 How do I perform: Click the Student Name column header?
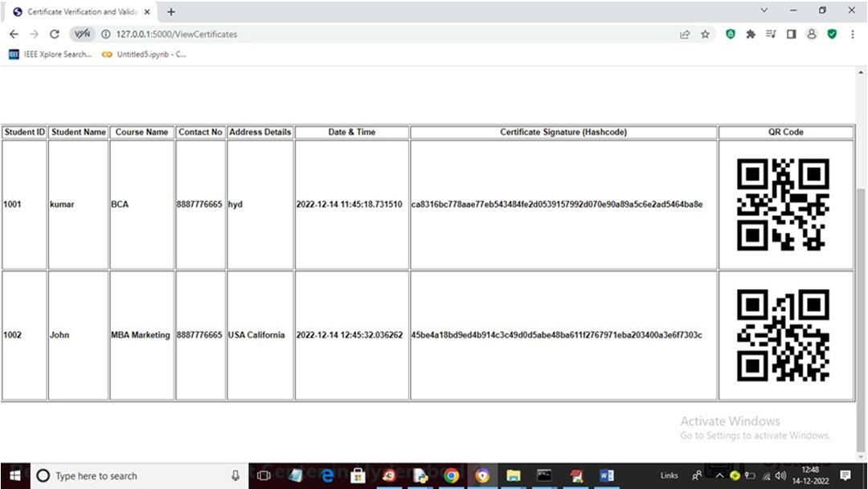(x=78, y=132)
